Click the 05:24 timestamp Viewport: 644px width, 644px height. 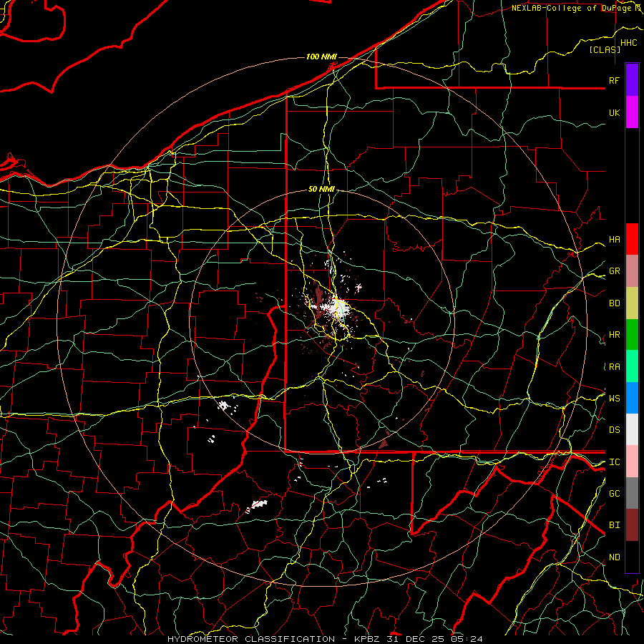pyautogui.click(x=467, y=639)
